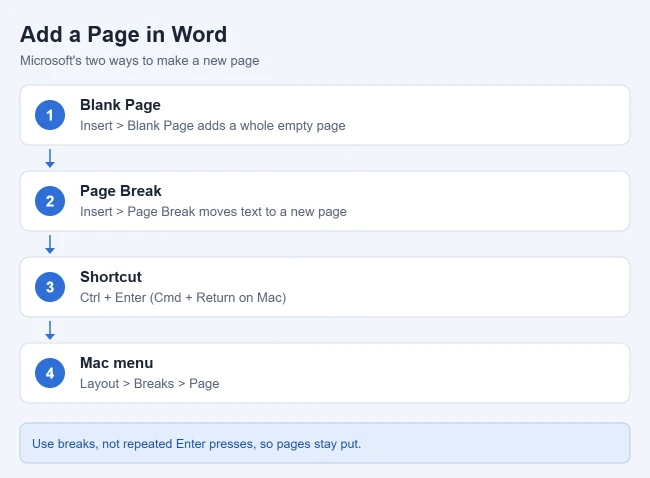Viewport: 650px width, 478px height.
Task: Click 'Insert > Page Break moves text to a new page'
Action: point(213,211)
